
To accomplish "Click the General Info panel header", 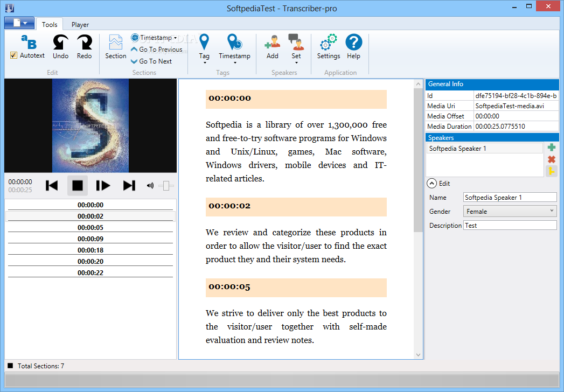I will coord(492,84).
